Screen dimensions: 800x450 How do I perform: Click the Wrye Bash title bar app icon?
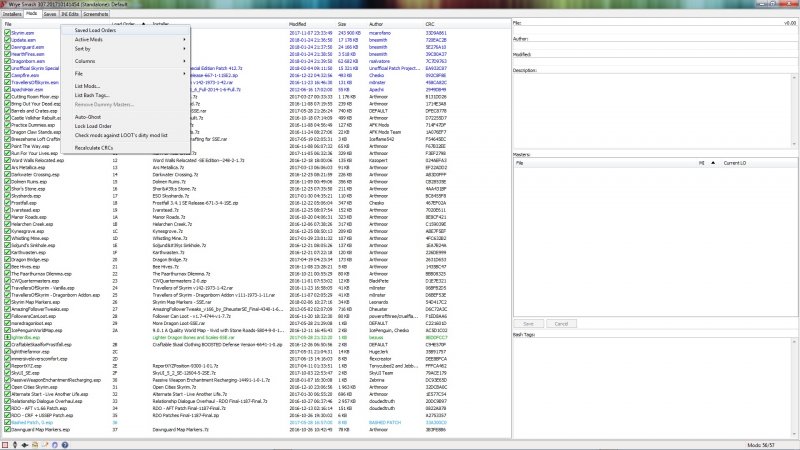(x=4, y=4)
